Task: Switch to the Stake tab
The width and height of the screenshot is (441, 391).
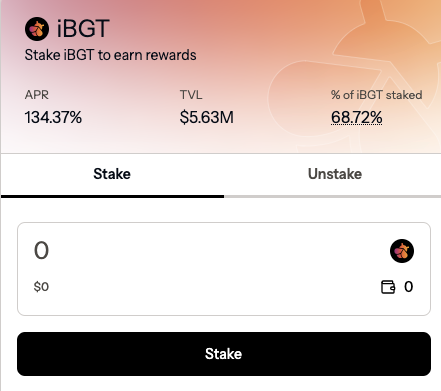Action: tap(112, 174)
